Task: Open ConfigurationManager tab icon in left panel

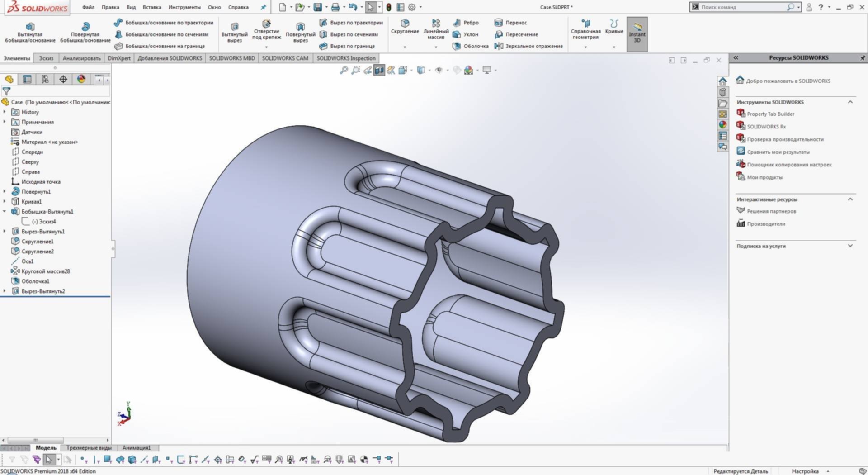Action: point(45,79)
